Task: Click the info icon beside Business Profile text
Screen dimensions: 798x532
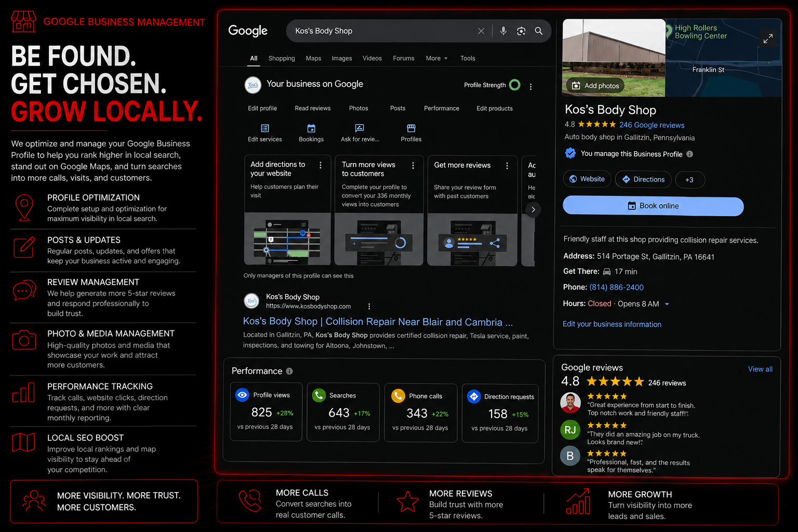Action: click(x=689, y=154)
